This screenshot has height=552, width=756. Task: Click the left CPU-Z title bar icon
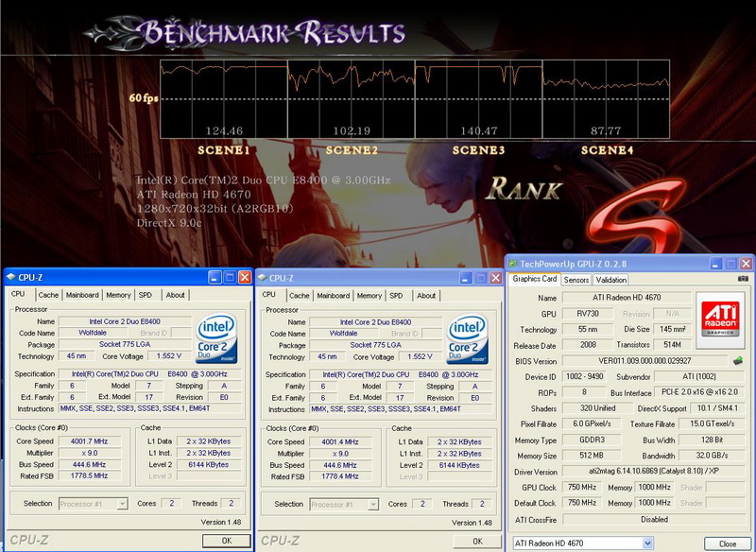coord(11,277)
